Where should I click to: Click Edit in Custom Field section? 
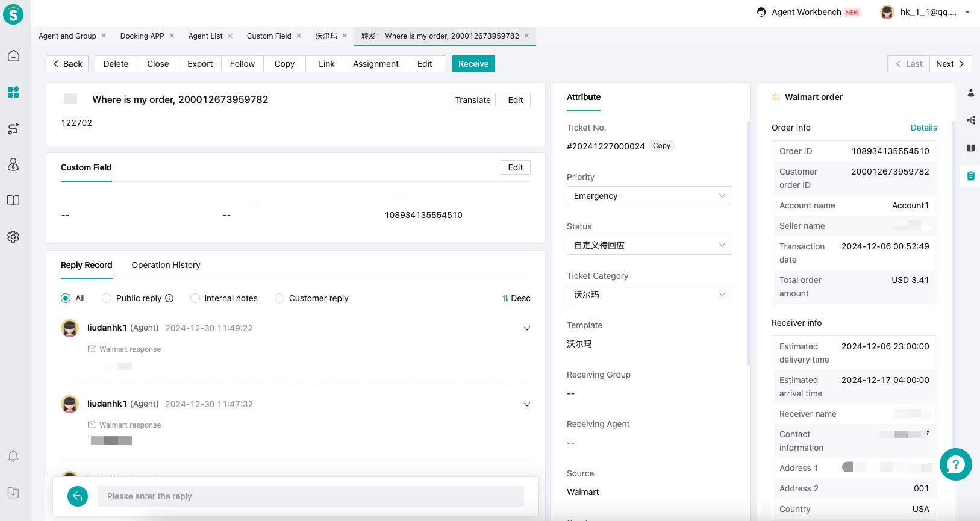tap(516, 167)
